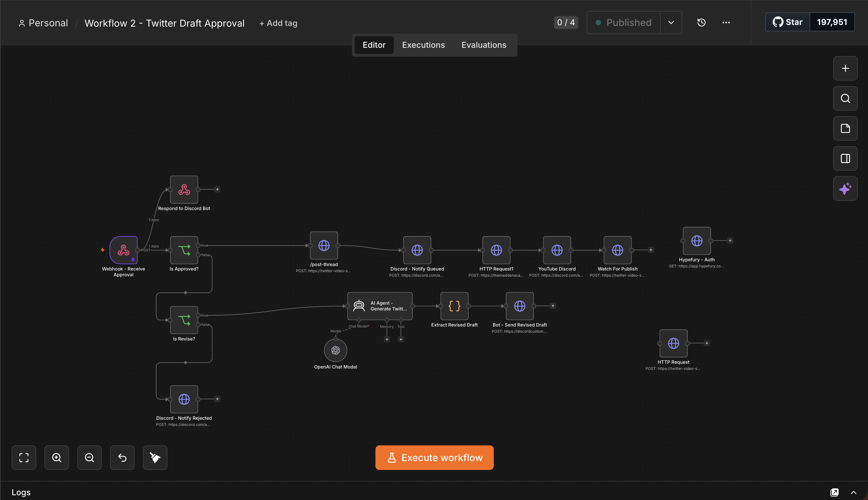
Task: Open the Extract Revised Draft code node
Action: click(454, 306)
